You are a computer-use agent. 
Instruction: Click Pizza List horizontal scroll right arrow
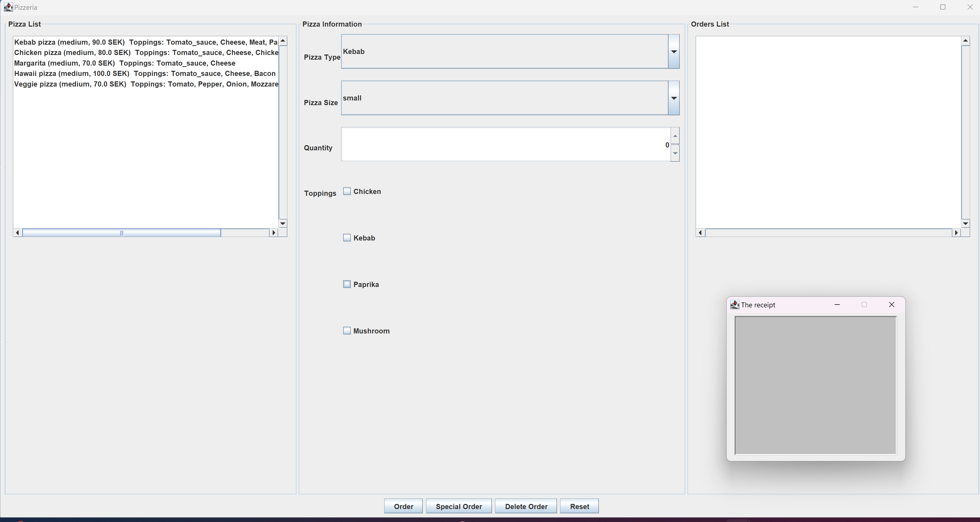[273, 232]
